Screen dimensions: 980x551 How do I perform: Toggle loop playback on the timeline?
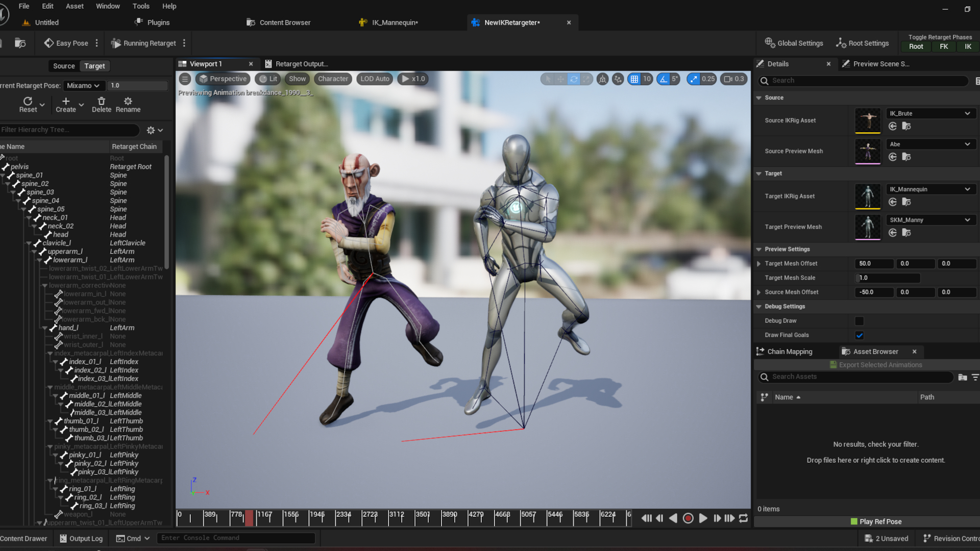(x=743, y=518)
